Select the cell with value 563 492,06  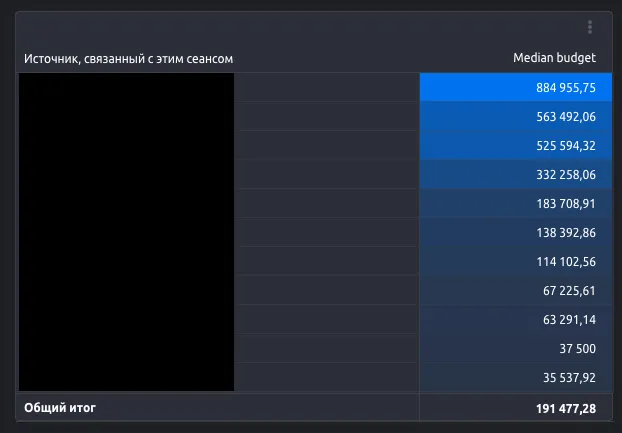(x=566, y=116)
